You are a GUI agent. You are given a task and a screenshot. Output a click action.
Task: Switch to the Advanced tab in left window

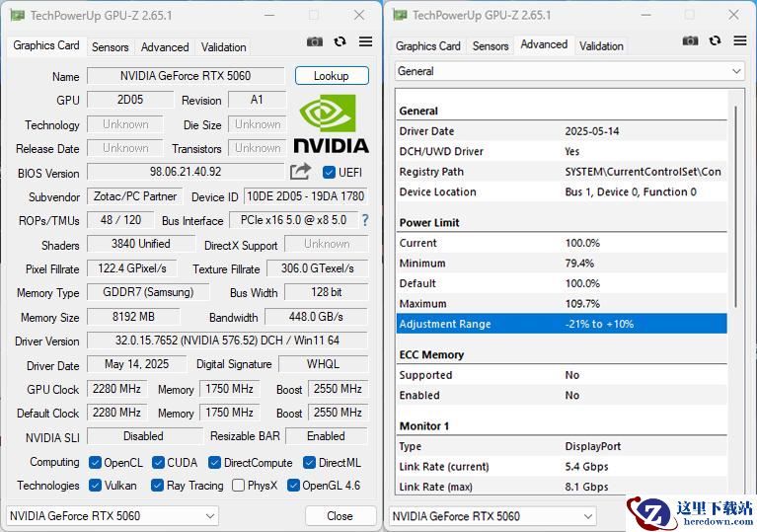click(165, 46)
